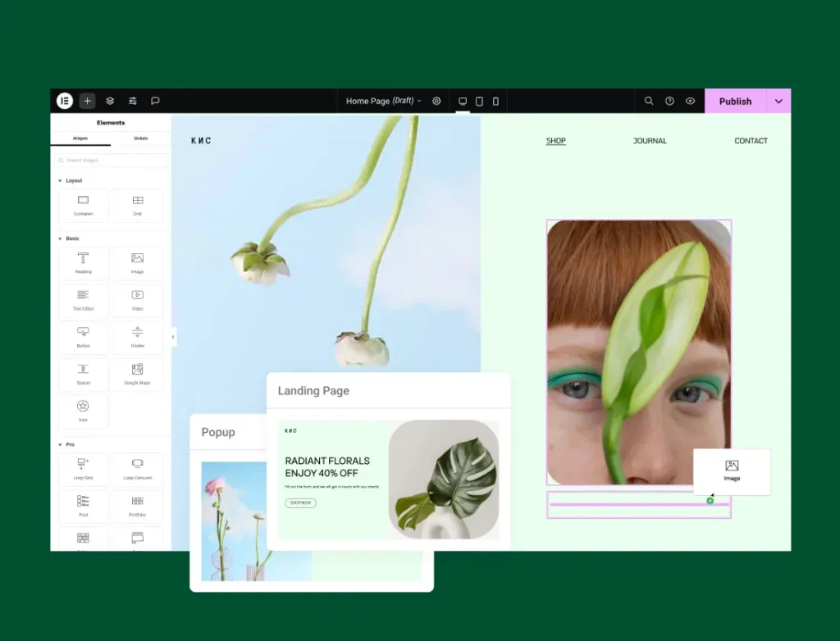
Task: Toggle preview with the eye icon
Action: [x=690, y=101]
